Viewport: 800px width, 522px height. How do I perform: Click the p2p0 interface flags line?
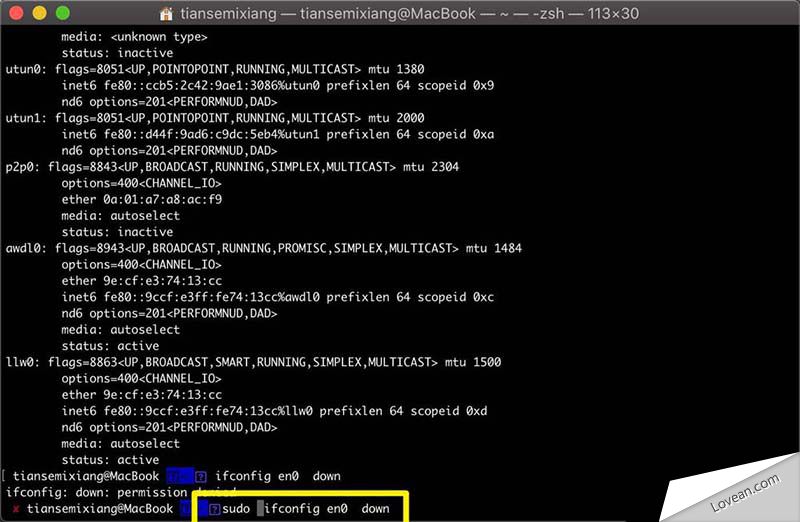[x=232, y=167]
